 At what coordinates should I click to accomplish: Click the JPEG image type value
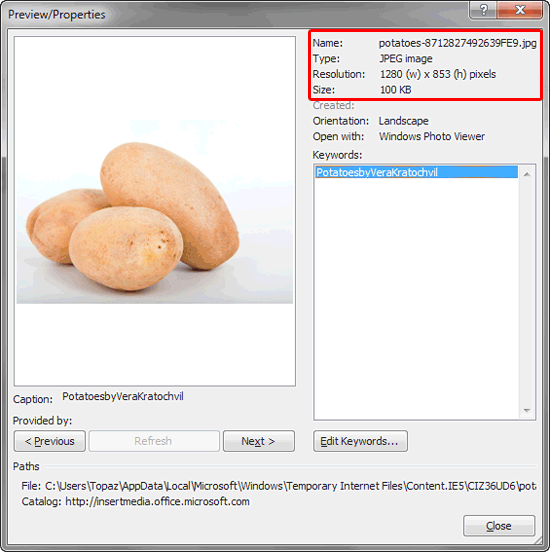406,58
